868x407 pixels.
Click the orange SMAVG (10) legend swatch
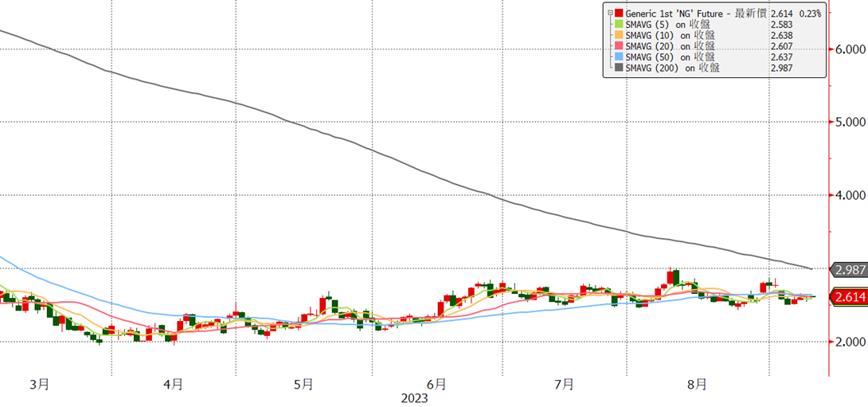[x=619, y=35]
